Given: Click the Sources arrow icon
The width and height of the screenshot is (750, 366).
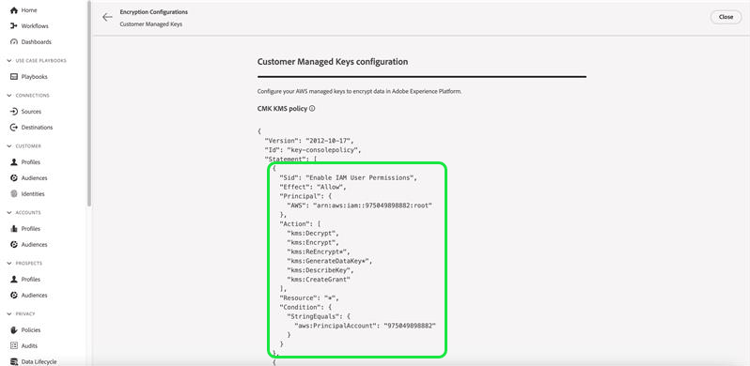Looking at the screenshot, I should (x=14, y=111).
